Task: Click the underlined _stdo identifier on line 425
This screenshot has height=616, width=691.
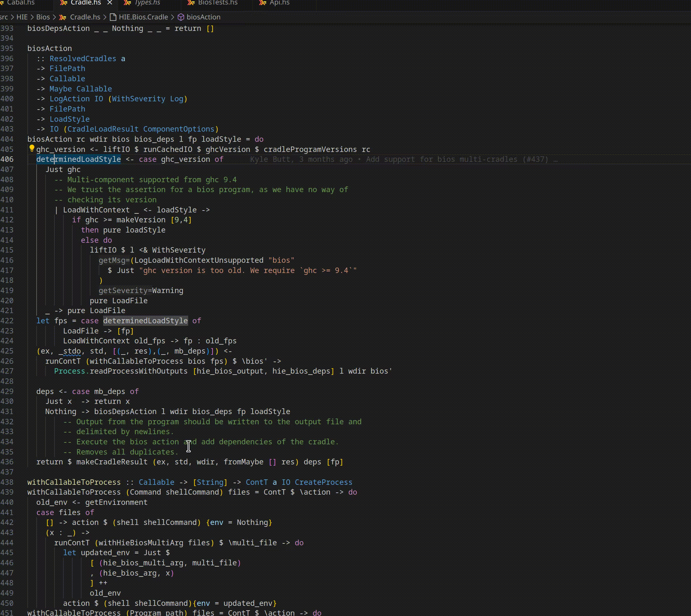Action: 69,351
